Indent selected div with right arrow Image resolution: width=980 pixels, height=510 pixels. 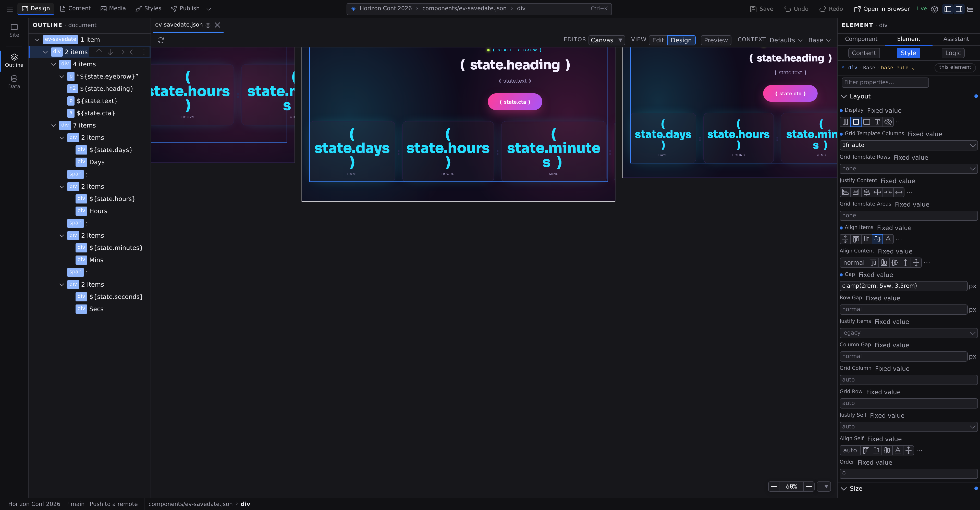(121, 52)
